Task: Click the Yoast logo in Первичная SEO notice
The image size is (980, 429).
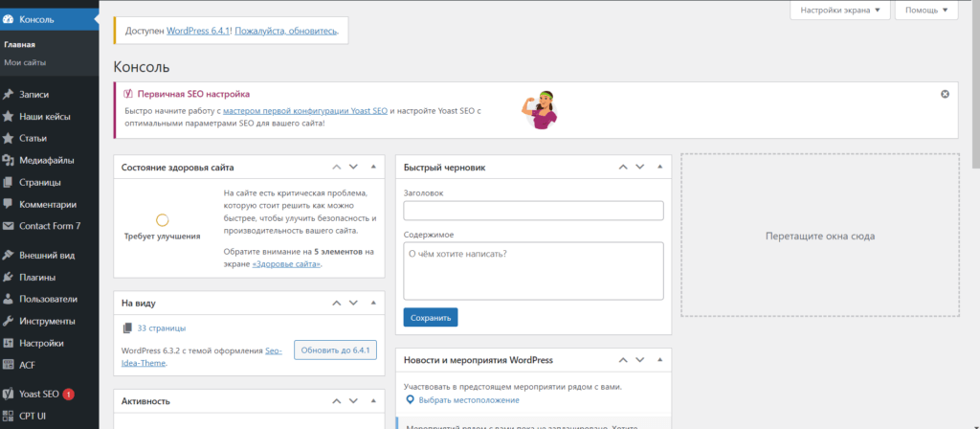Action: click(x=129, y=94)
